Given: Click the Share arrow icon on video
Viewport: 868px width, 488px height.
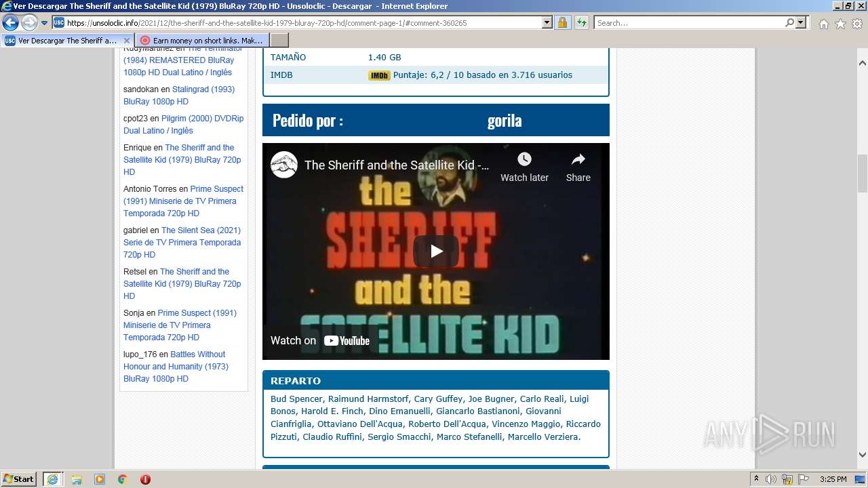Looking at the screenshot, I should point(578,159).
